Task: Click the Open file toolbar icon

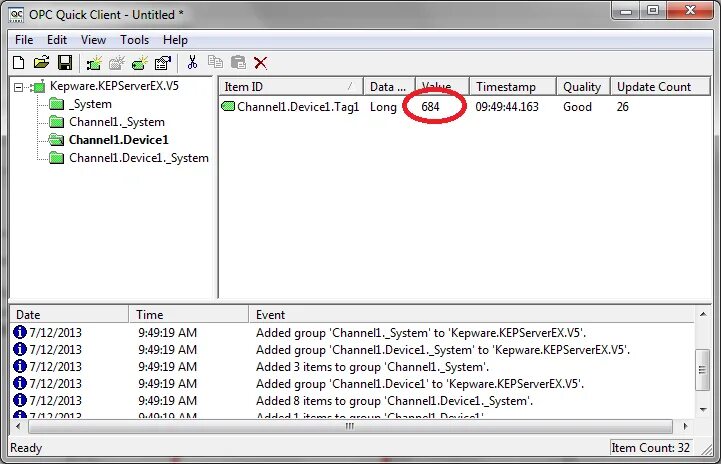Action: click(x=41, y=63)
